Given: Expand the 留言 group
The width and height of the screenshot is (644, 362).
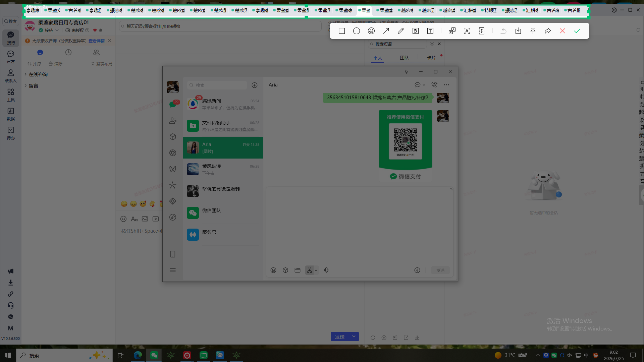Looking at the screenshot, I should (31, 86).
